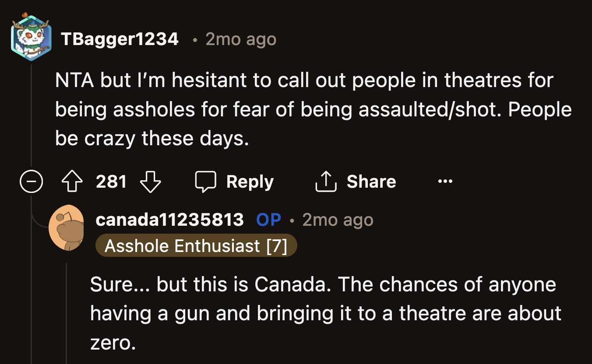Click the Share label on the comment
The height and width of the screenshot is (364, 592).
click(x=371, y=181)
